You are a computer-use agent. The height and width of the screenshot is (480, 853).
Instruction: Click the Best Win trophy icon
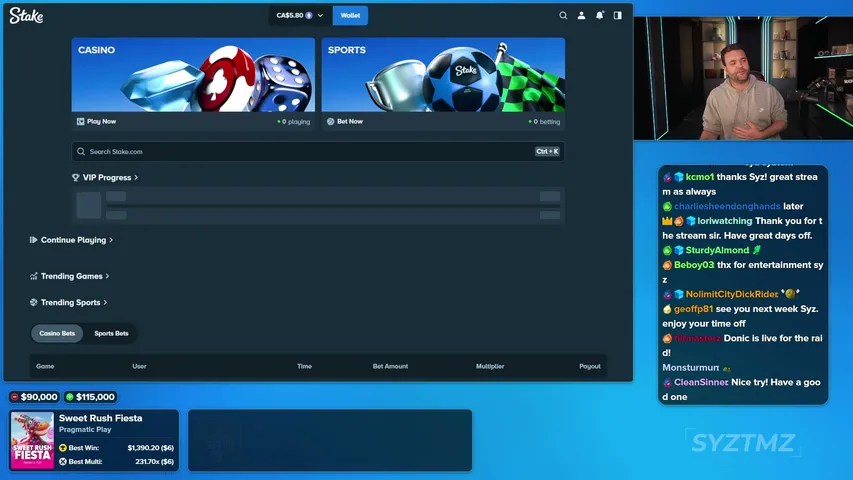tap(63, 448)
